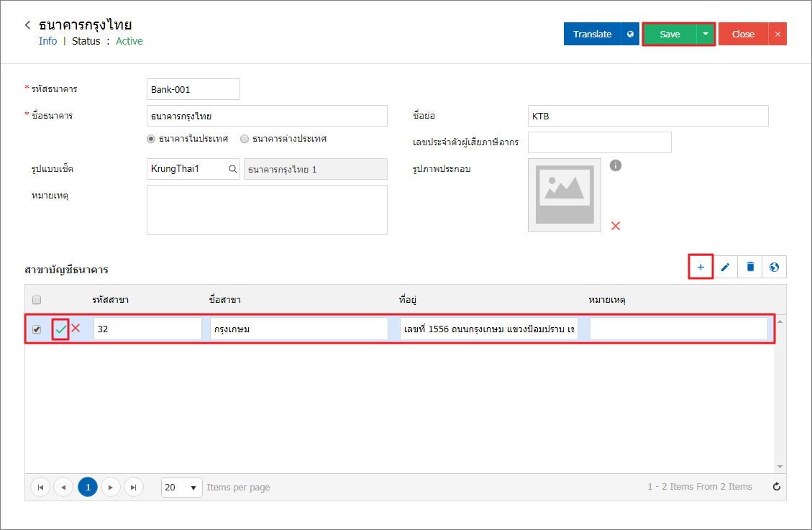Toggle the select-all checkbox in the table header
Screen dimensions: 812x530
(37, 300)
